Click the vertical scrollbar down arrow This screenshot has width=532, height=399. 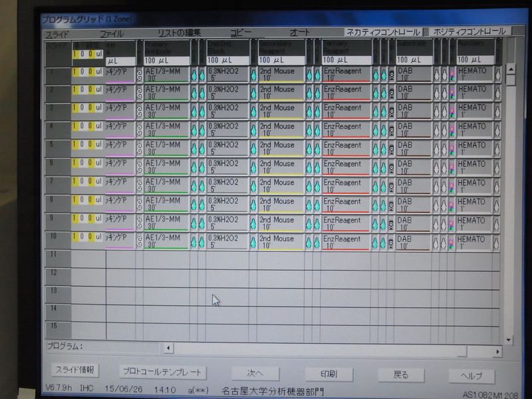click(509, 340)
